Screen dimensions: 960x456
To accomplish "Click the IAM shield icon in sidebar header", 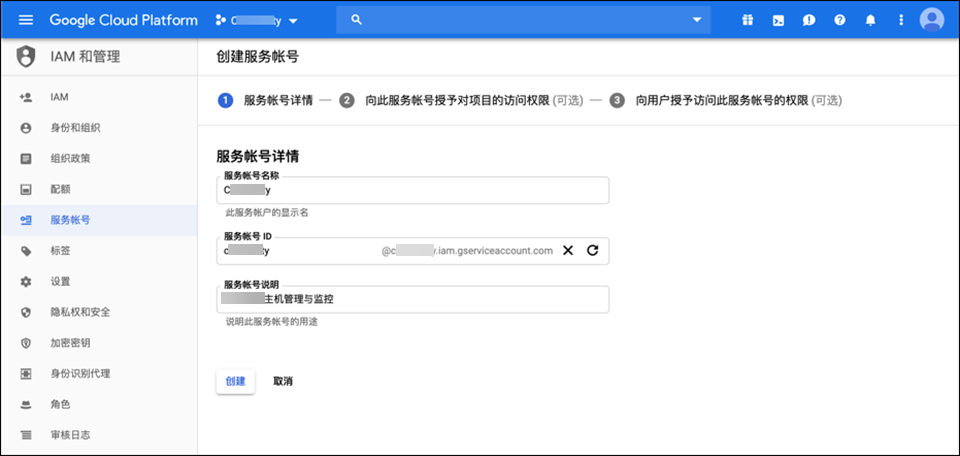I will (26, 57).
